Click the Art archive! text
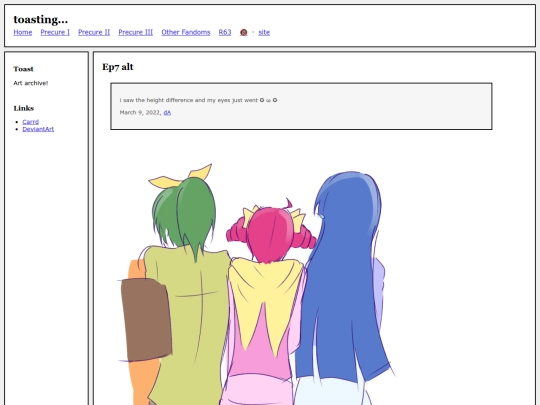The height and width of the screenshot is (405, 540). click(x=31, y=83)
